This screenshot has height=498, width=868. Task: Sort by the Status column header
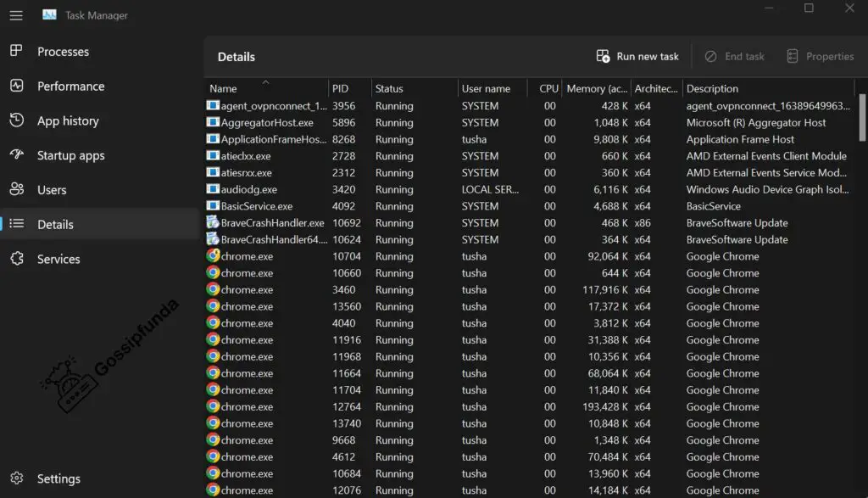tap(415, 88)
